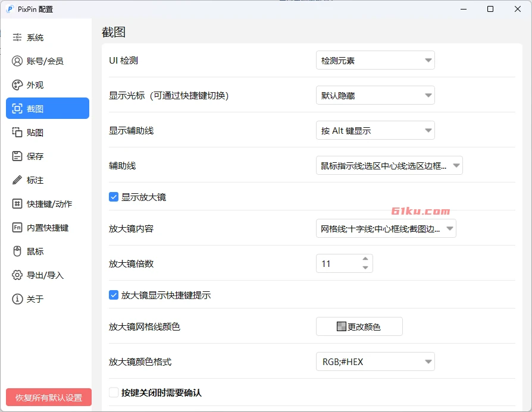
Task: Close the PixPin 配置 window
Action: [517, 9]
